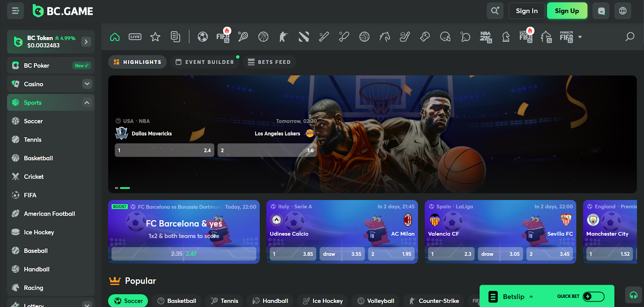Select tennis racket icon in sports bar
The width and height of the screenshot is (644, 307).
pyautogui.click(x=243, y=37)
